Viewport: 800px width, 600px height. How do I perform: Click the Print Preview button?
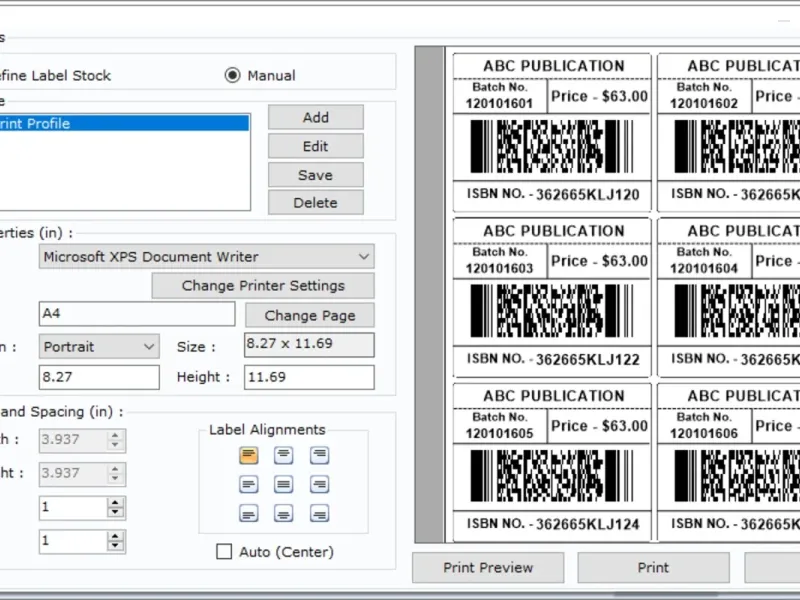[x=488, y=567]
